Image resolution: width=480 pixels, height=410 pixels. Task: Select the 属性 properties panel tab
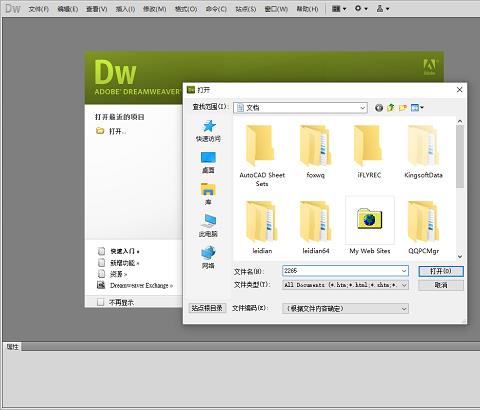coord(13,347)
